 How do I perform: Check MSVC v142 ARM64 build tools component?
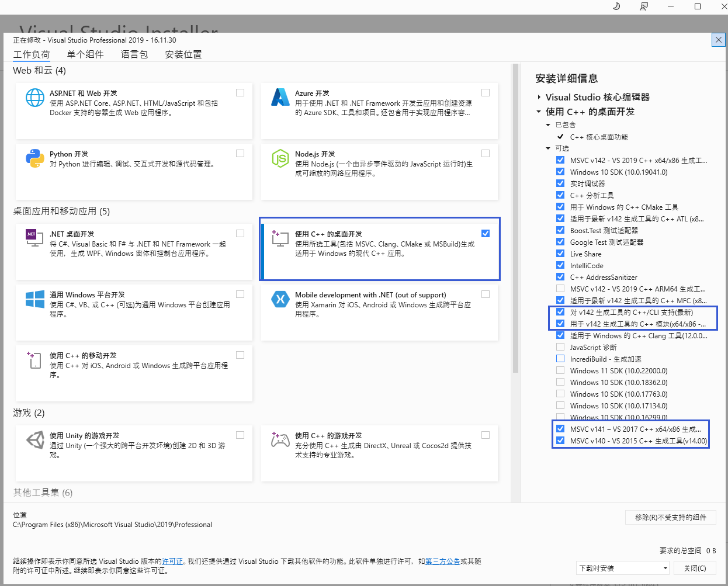560,289
